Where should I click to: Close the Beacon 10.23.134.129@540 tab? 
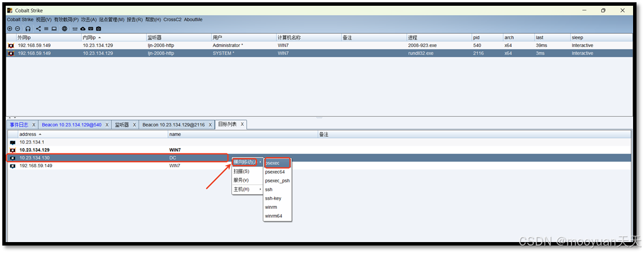tap(107, 125)
